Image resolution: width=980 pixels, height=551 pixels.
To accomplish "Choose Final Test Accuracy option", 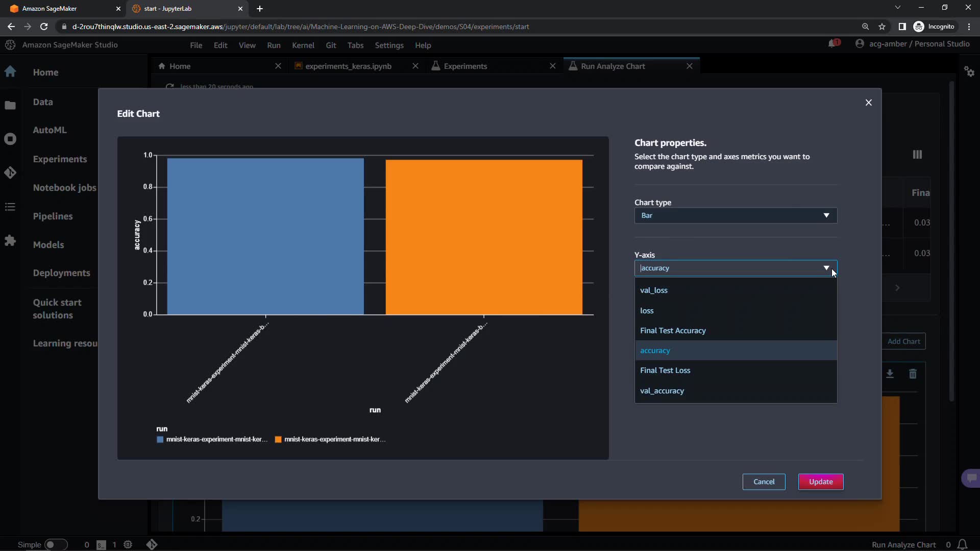I will coord(673,331).
